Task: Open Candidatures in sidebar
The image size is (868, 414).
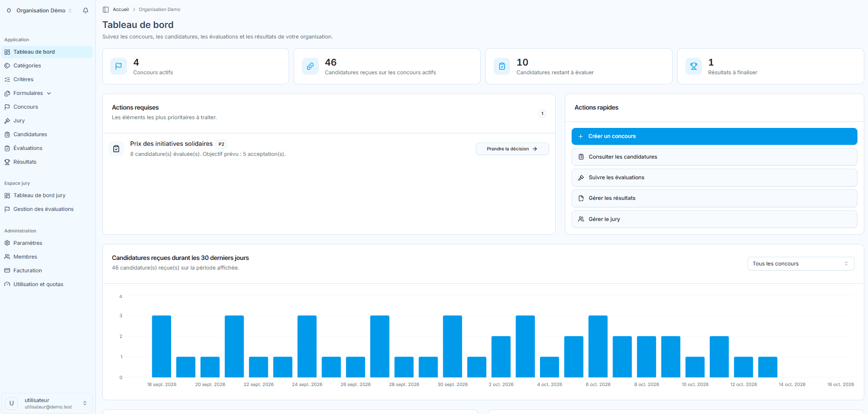Action: 47,134
